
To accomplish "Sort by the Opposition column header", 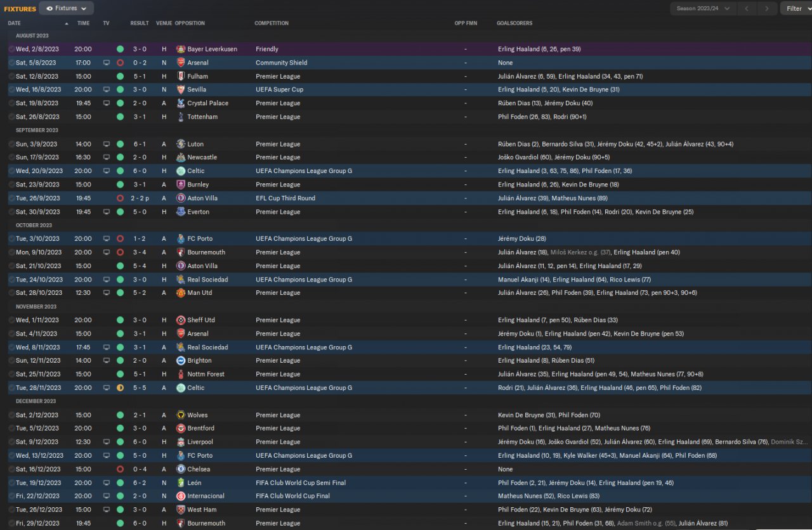I will click(x=190, y=23).
